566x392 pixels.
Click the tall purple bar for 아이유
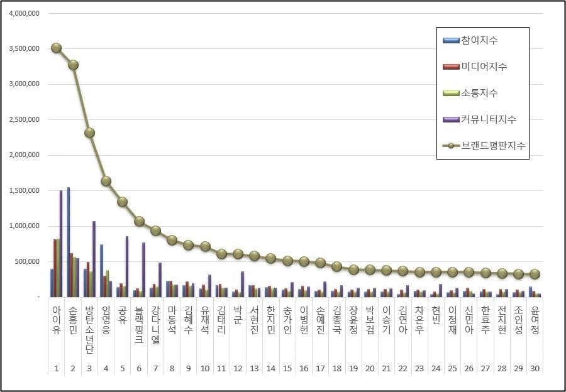tap(61, 244)
